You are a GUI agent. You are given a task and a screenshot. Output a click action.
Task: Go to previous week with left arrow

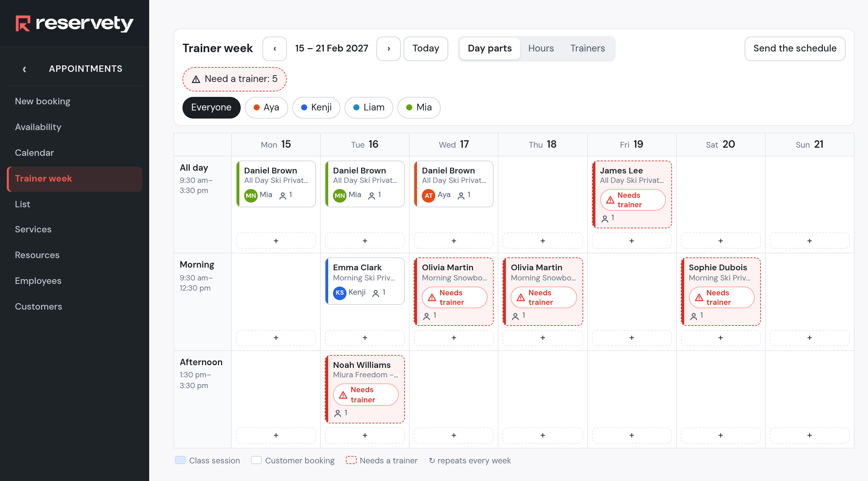[x=275, y=48]
